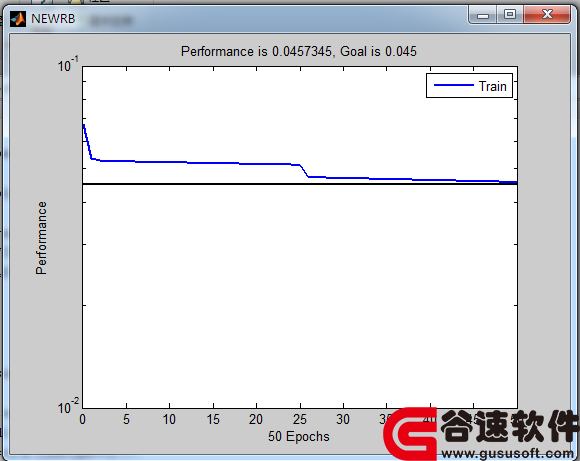Viewport: 580px width, 461px height.
Task: Select the plot title showing Performance 0.0457345
Action: (x=299, y=51)
